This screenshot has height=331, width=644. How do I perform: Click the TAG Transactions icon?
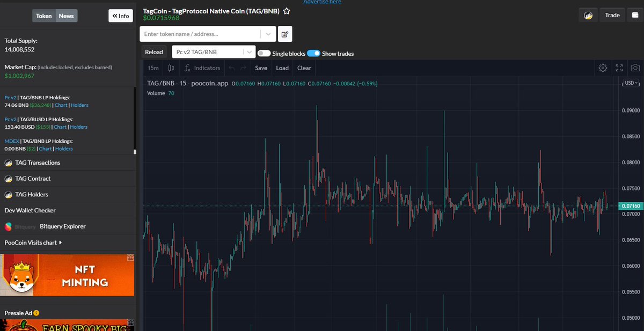(9, 163)
